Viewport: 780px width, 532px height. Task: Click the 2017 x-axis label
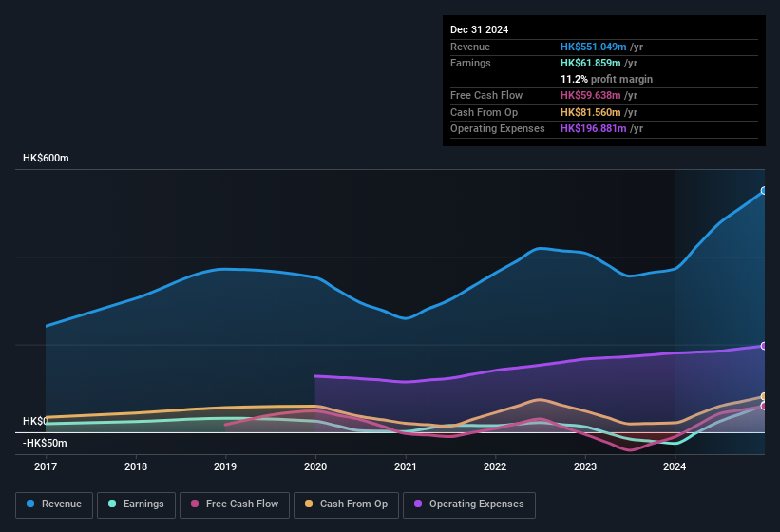(x=46, y=466)
